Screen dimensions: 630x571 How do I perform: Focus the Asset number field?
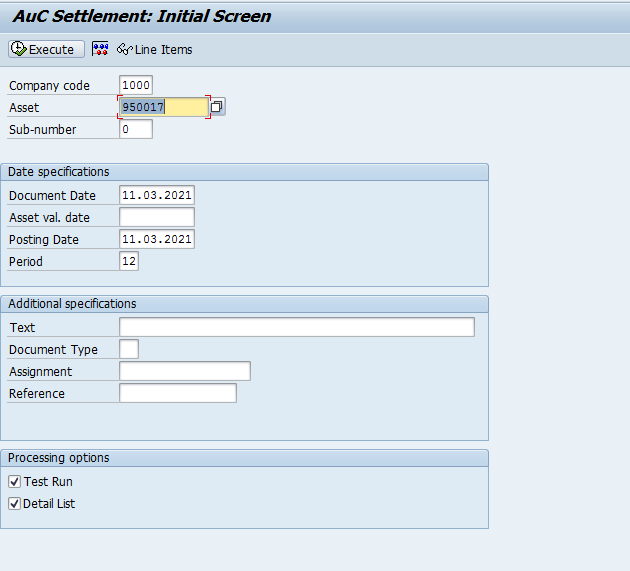click(x=164, y=107)
